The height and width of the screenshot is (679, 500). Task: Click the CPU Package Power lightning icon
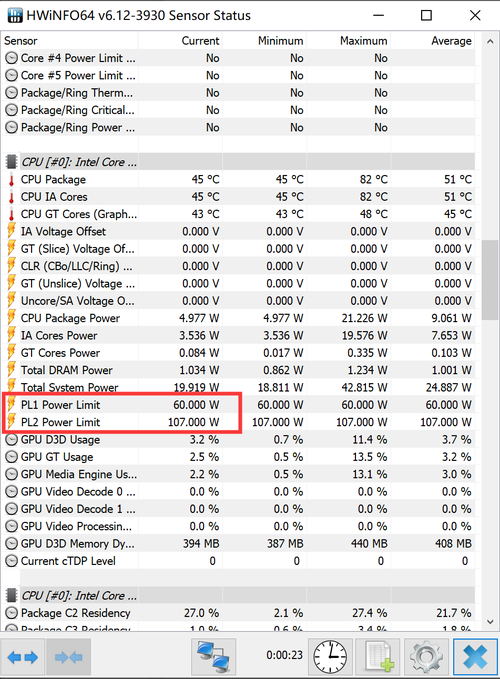point(11,317)
